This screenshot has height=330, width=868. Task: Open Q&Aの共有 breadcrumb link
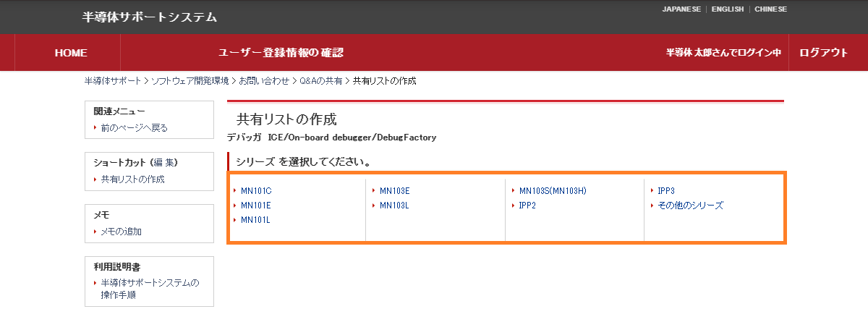(x=321, y=80)
